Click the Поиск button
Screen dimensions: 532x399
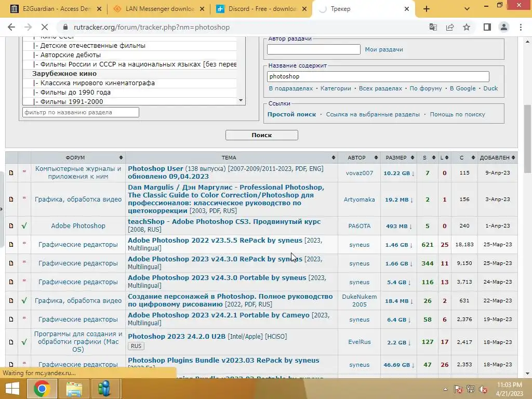click(x=262, y=135)
